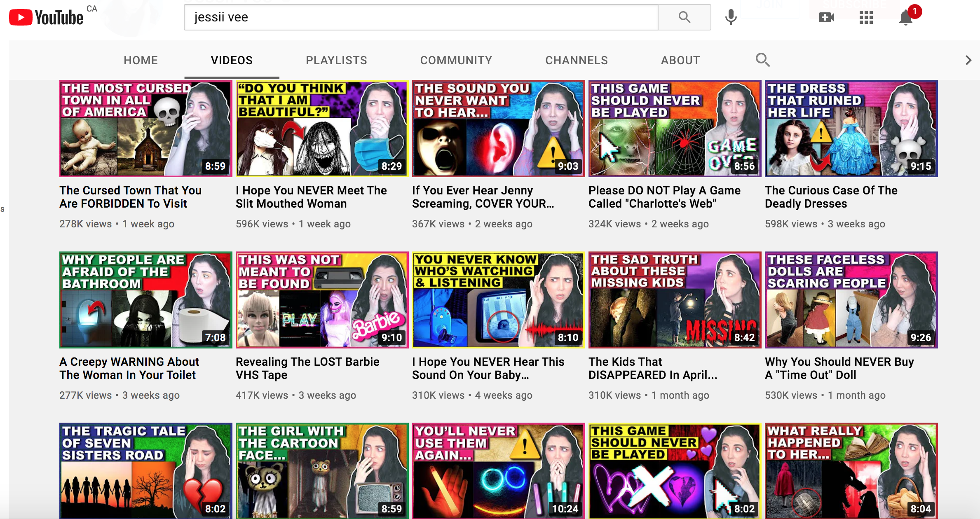The height and width of the screenshot is (519, 980).
Task: Open the CHANNELS tab
Action: [x=577, y=60]
